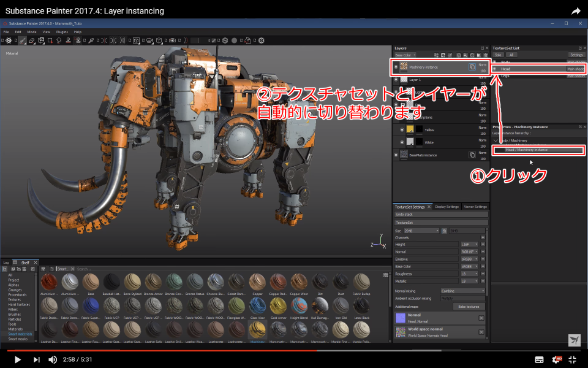Open the Base Color sRGB8 format dropdown
The image size is (588, 368).
pos(470,266)
